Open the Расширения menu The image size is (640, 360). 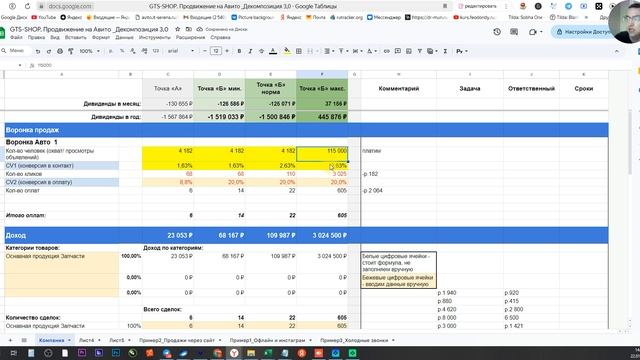[x=191, y=38]
